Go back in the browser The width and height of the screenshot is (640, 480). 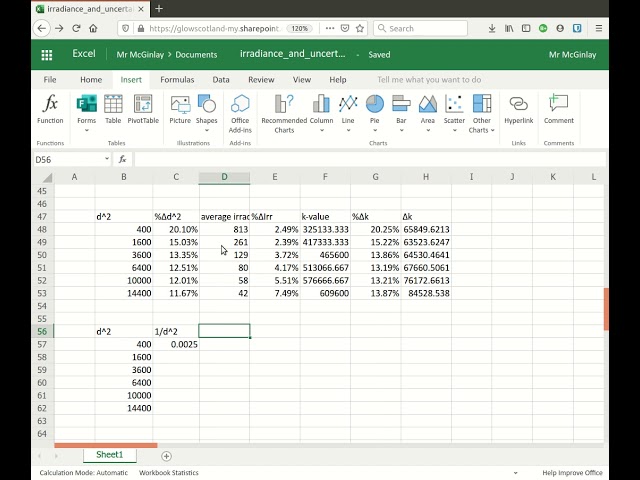42,29
